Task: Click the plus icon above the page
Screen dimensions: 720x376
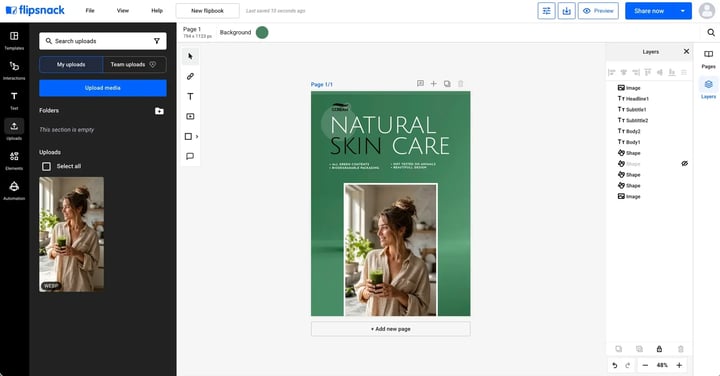Action: 433,84
